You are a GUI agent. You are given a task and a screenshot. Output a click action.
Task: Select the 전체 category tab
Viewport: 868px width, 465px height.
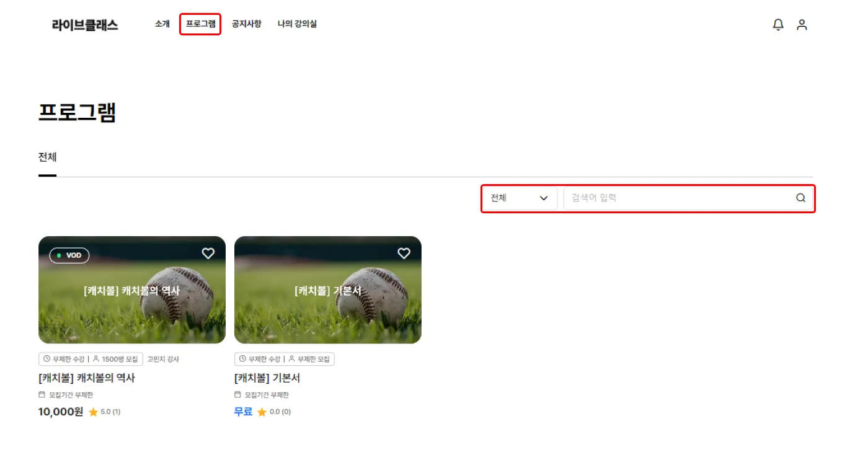coord(48,157)
